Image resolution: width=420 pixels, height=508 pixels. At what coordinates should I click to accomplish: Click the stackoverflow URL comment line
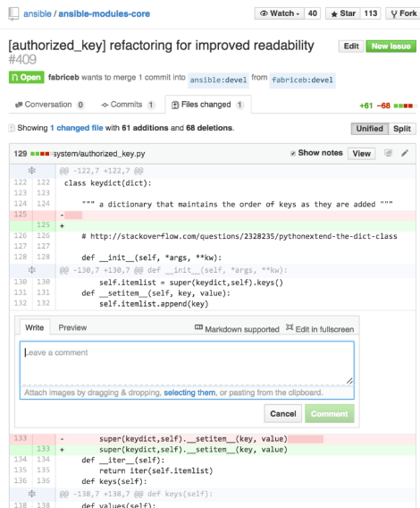tap(239, 236)
